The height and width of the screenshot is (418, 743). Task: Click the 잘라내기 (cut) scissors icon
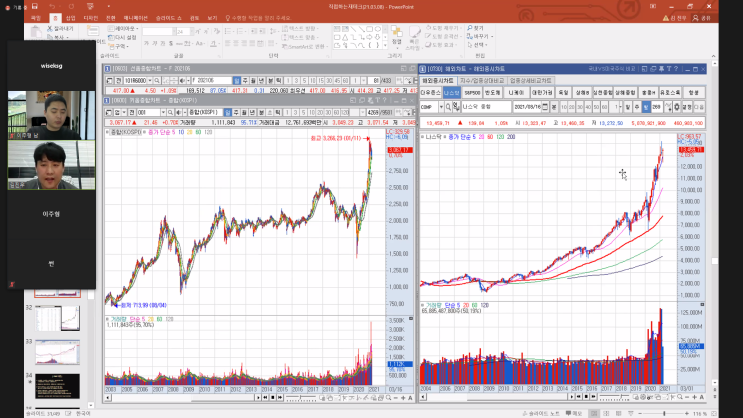click(50, 29)
